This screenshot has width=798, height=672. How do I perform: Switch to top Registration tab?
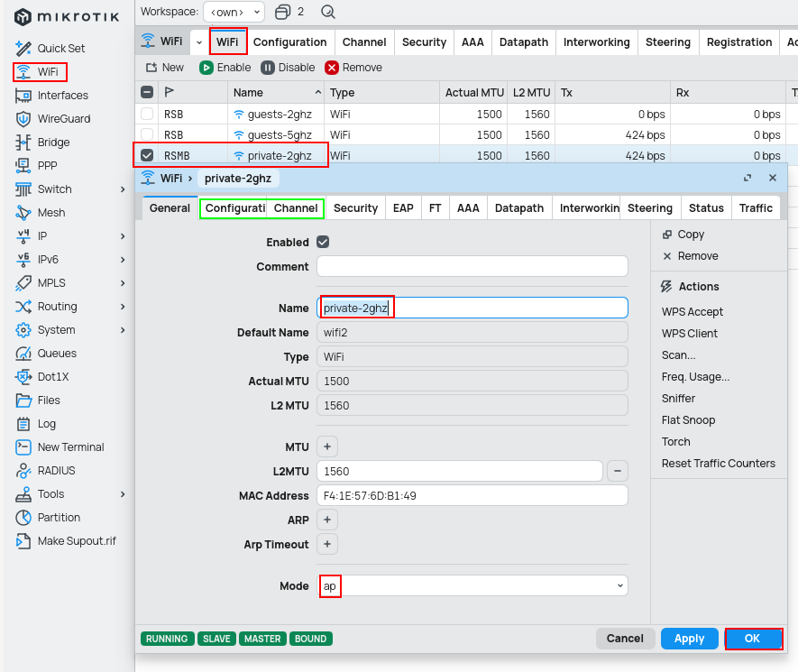[739, 42]
